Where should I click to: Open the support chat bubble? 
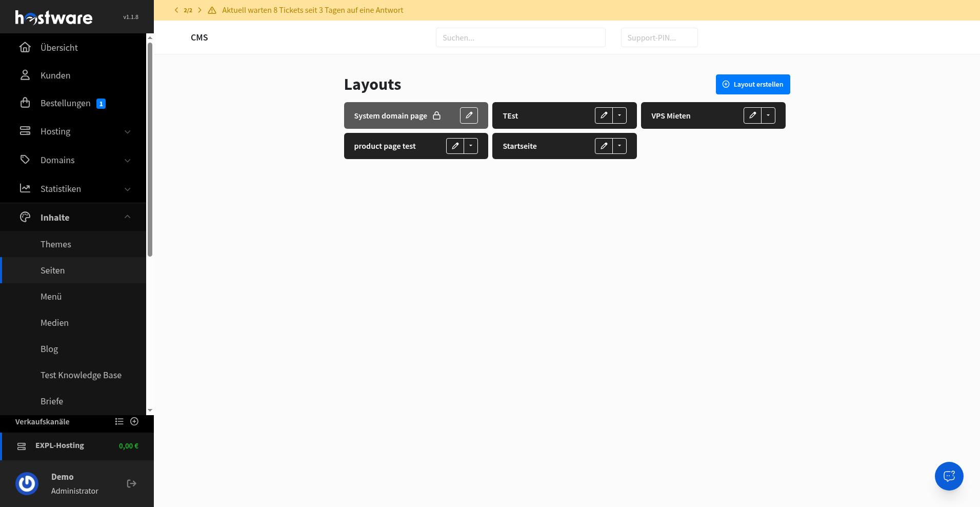949,476
